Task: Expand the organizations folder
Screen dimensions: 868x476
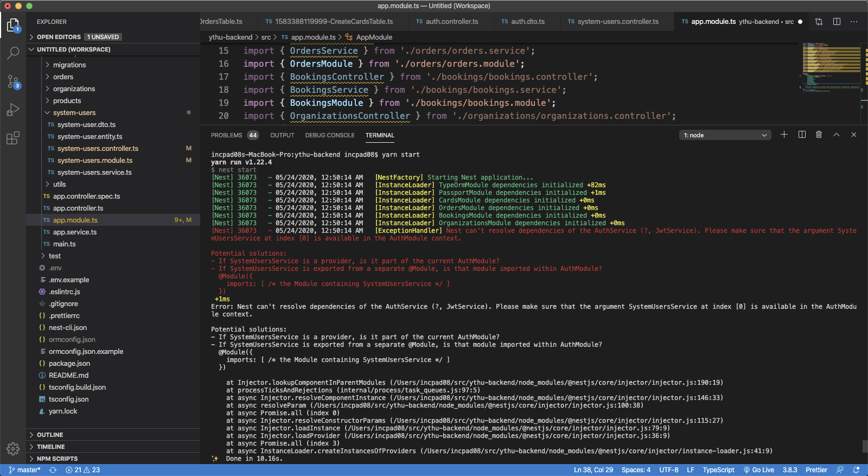Action: pyautogui.click(x=113, y=89)
